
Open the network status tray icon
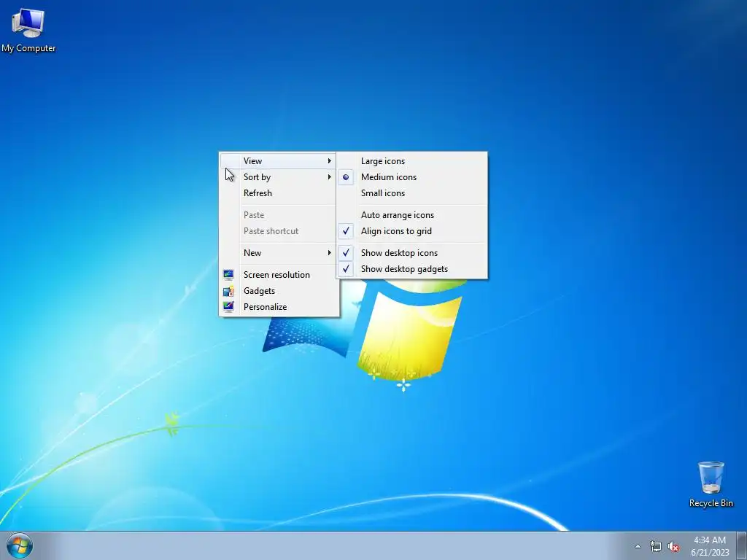pyautogui.click(x=656, y=546)
